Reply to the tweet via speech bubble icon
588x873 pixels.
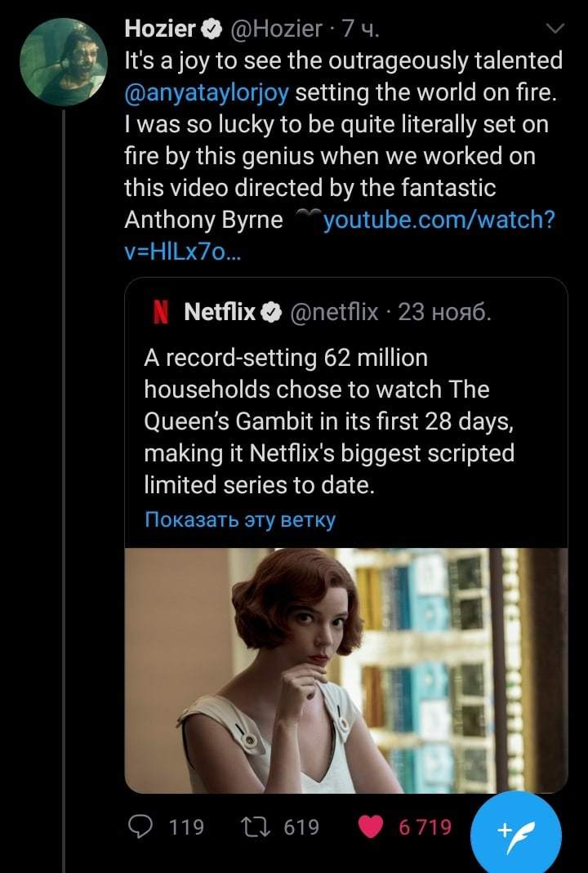(x=144, y=827)
